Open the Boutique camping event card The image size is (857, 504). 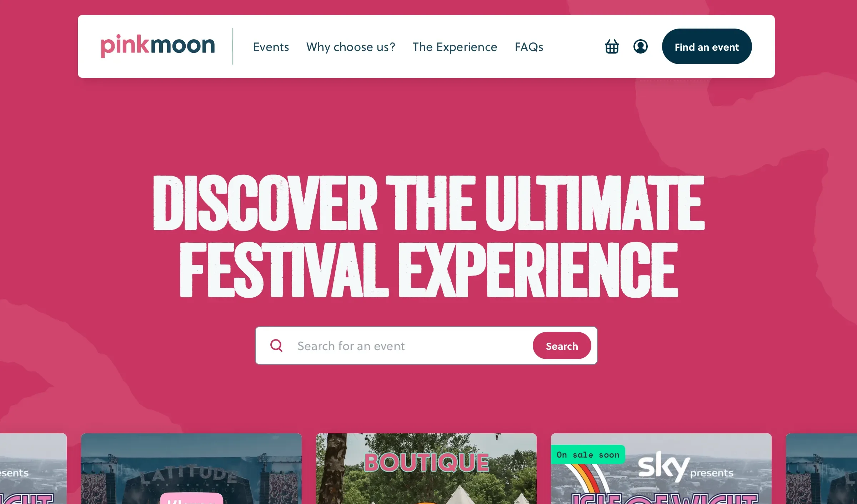[x=426, y=469]
